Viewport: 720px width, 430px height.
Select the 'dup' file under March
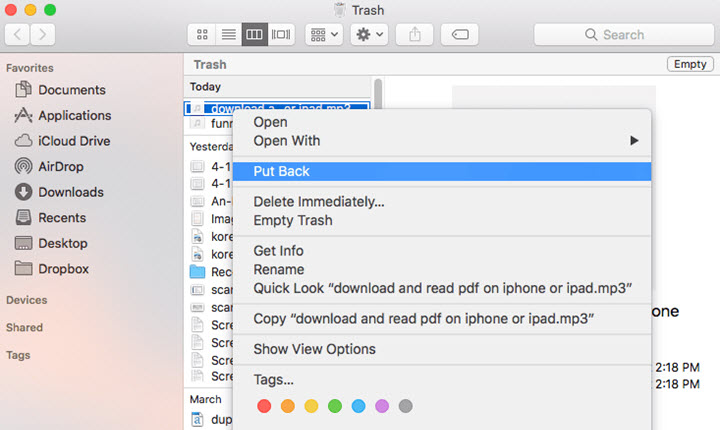click(x=211, y=419)
